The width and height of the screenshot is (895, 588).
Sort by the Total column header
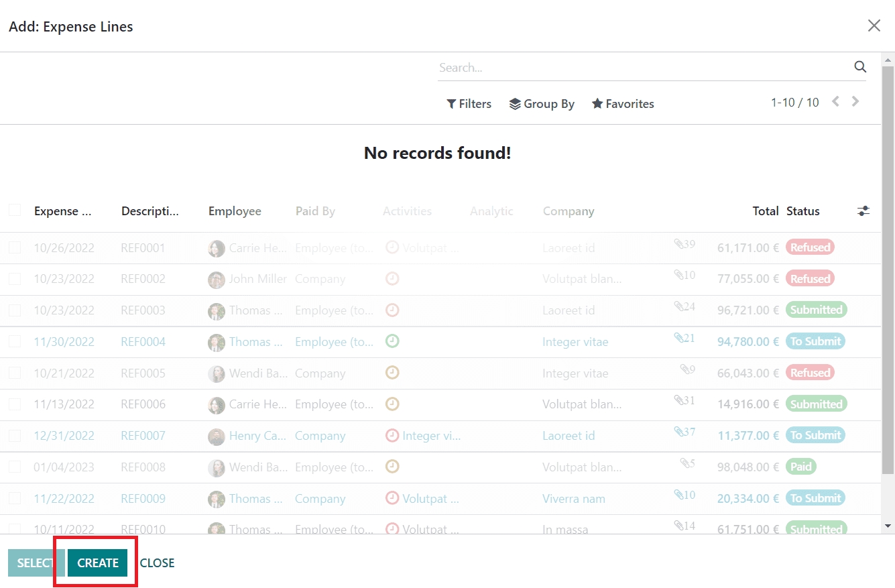pos(765,211)
